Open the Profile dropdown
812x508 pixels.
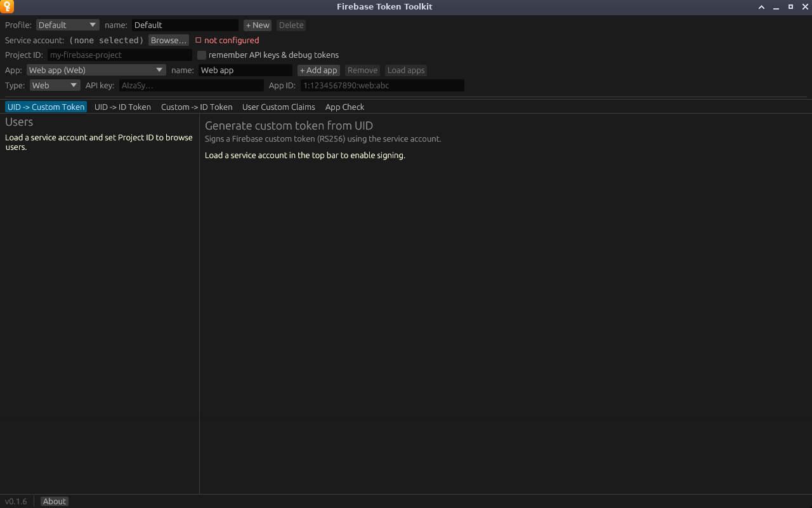pos(68,25)
